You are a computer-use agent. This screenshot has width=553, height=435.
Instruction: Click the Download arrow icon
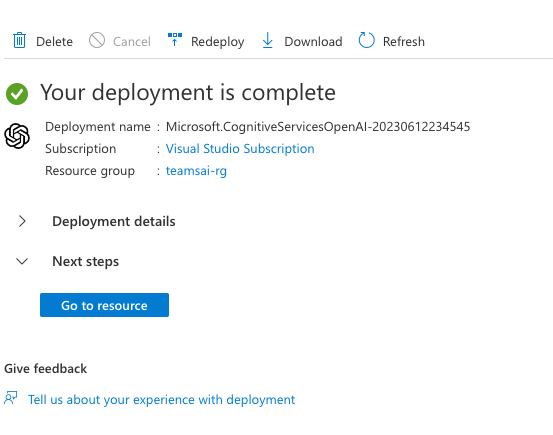click(268, 40)
